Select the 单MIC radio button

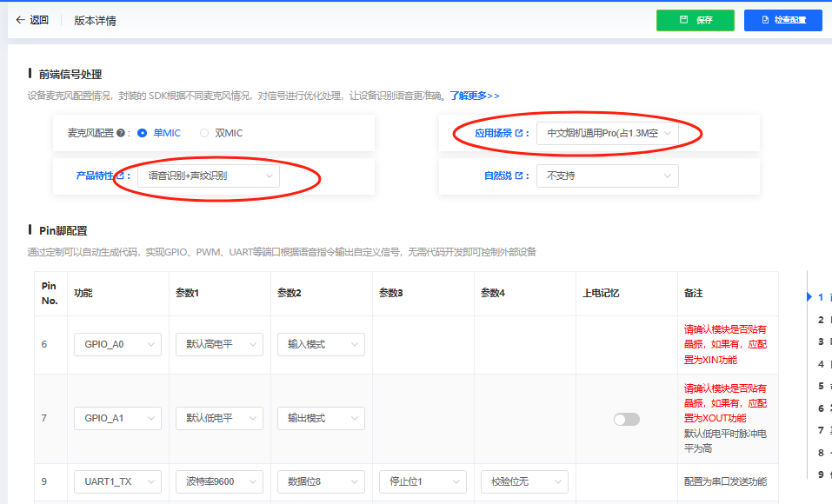click(x=141, y=133)
